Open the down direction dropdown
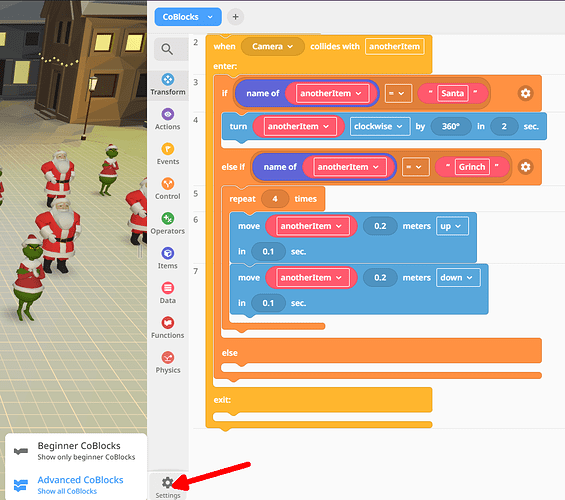This screenshot has height=500, width=565. coord(458,278)
